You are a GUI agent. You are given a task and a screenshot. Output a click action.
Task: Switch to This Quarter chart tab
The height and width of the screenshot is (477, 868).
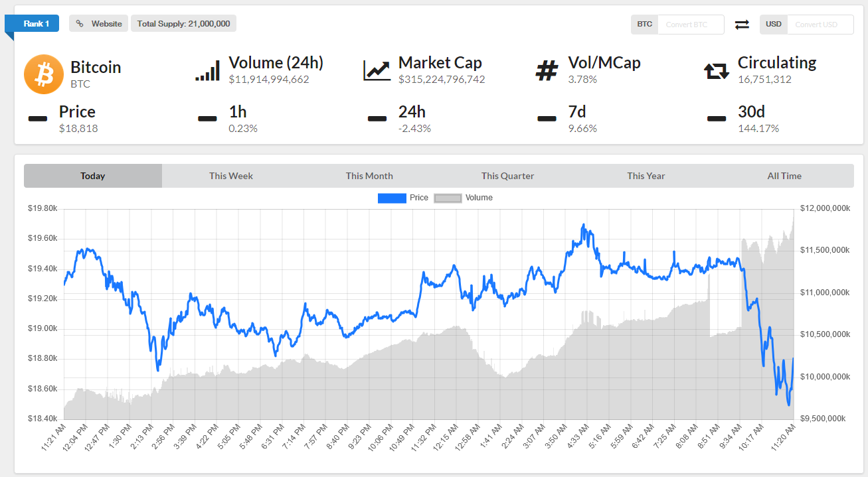click(508, 176)
